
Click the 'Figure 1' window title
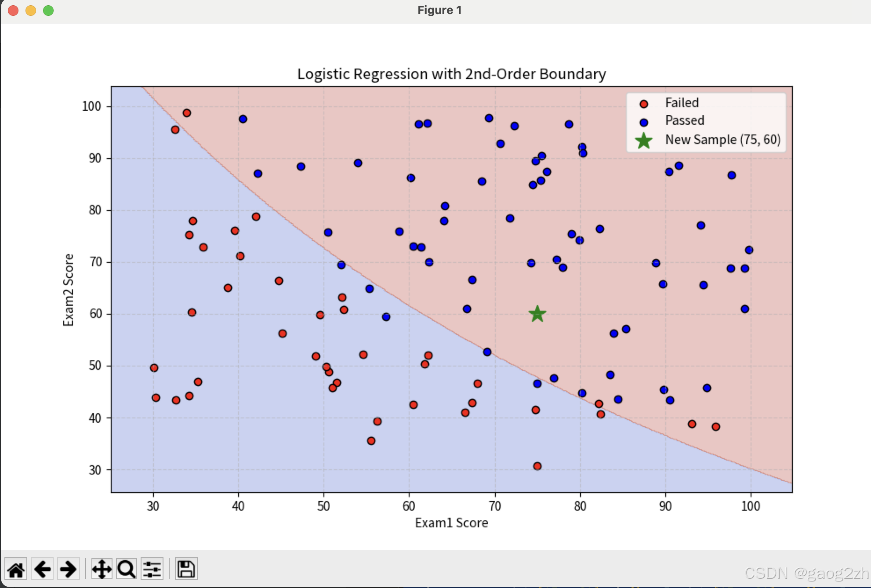point(439,10)
